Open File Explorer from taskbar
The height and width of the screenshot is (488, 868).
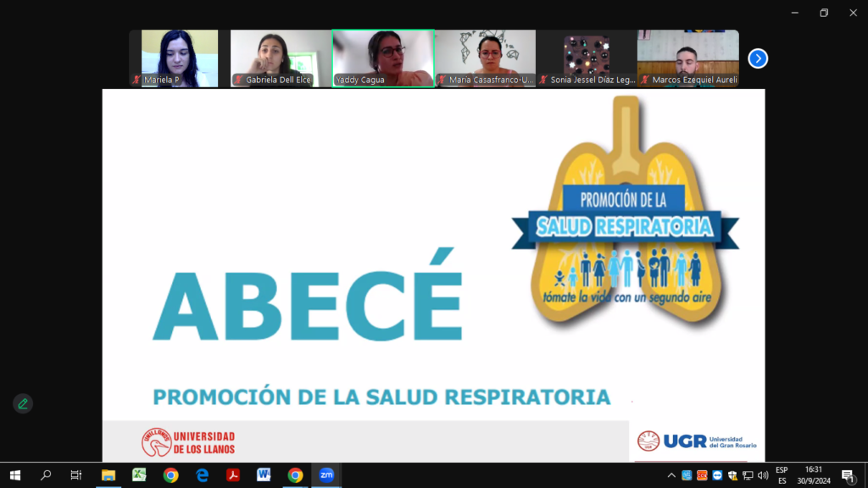[x=108, y=475]
